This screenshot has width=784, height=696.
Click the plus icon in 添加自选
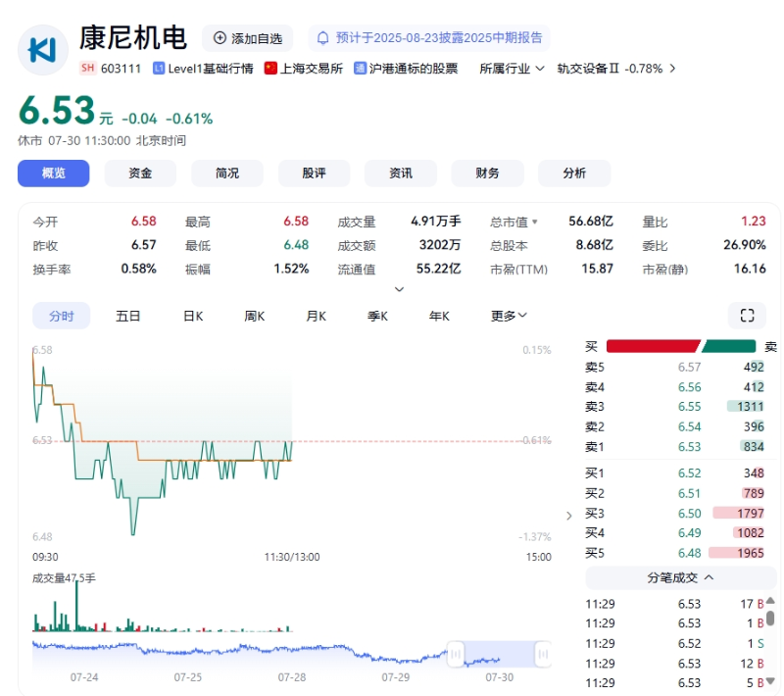[220, 38]
